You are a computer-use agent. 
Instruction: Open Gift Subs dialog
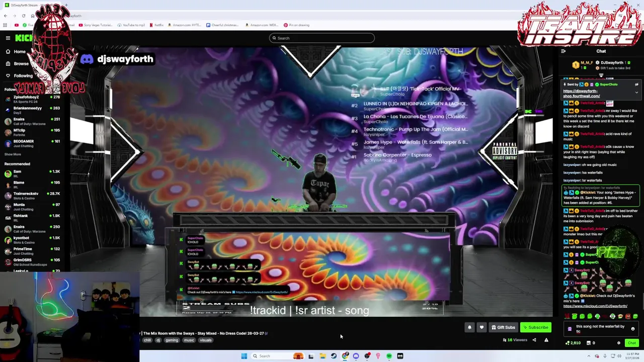tap(503, 327)
